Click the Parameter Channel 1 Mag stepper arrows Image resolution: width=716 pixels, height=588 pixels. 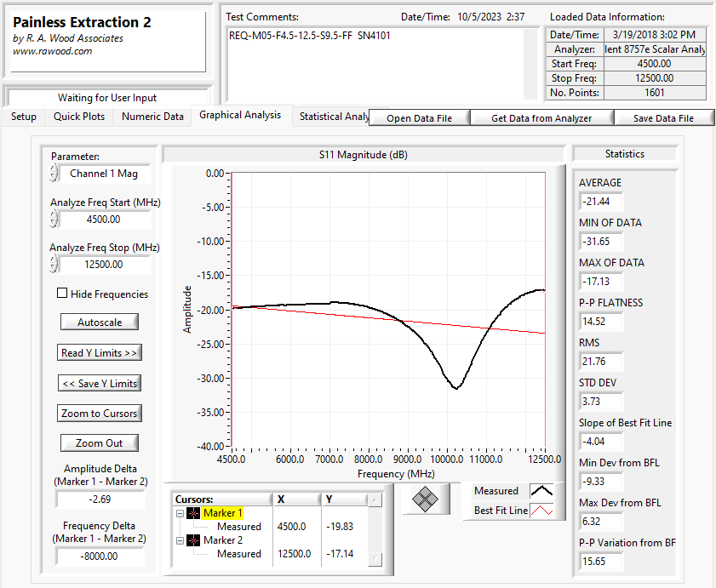[x=54, y=174]
